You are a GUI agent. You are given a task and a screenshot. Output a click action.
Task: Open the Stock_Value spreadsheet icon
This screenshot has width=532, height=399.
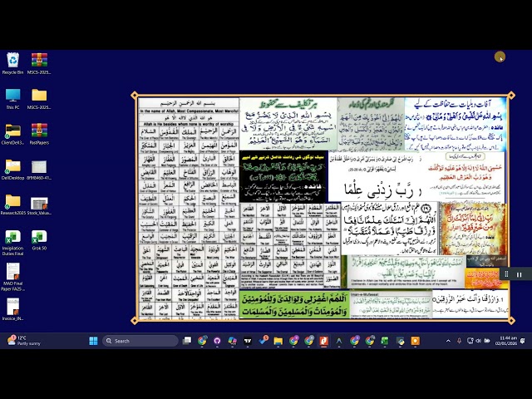click(x=39, y=204)
